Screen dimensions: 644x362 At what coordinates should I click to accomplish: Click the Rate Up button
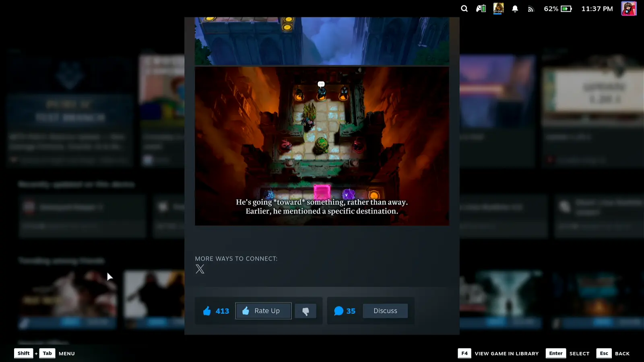[x=263, y=311]
